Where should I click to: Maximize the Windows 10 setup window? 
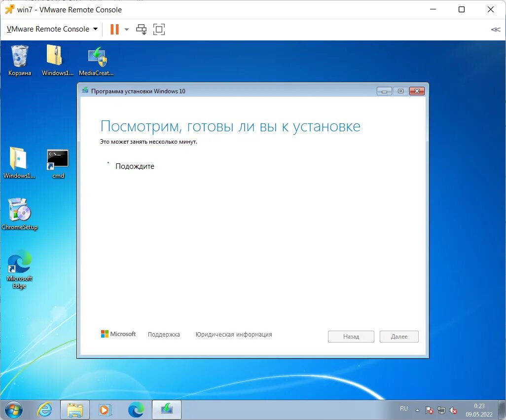pyautogui.click(x=400, y=91)
